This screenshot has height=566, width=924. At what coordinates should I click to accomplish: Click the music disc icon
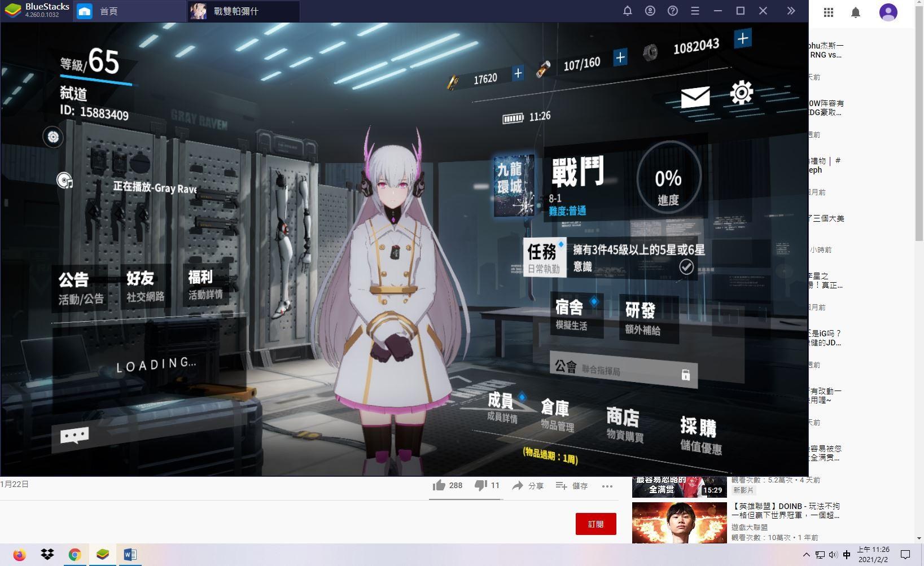tap(65, 180)
